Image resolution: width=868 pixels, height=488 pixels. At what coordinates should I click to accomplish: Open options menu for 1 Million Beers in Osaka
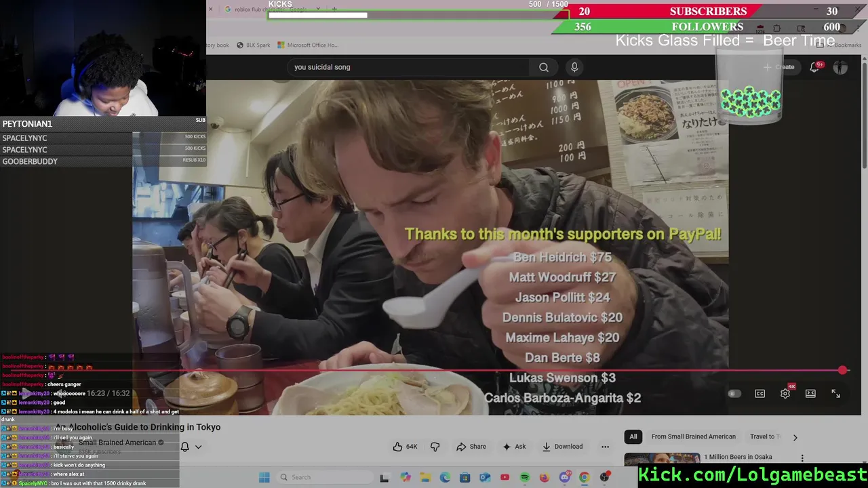(x=802, y=458)
